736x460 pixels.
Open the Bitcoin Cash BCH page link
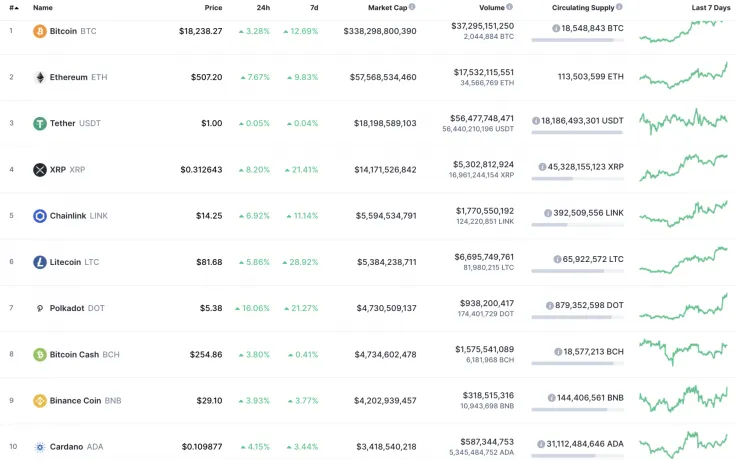click(x=84, y=354)
